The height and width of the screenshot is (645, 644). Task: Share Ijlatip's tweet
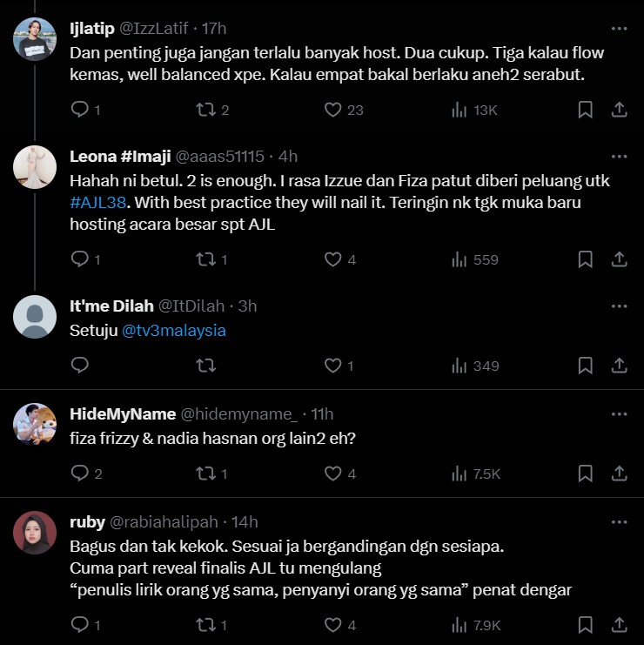619,110
